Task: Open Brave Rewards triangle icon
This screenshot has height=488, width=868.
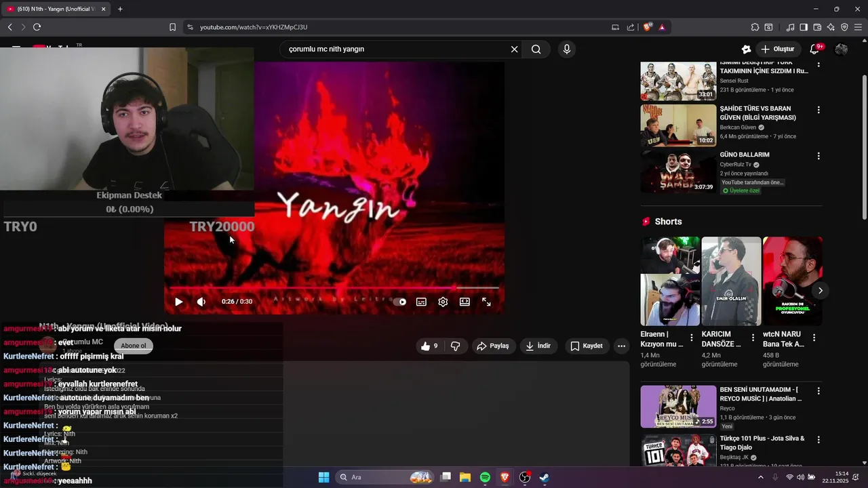Action: click(x=662, y=27)
